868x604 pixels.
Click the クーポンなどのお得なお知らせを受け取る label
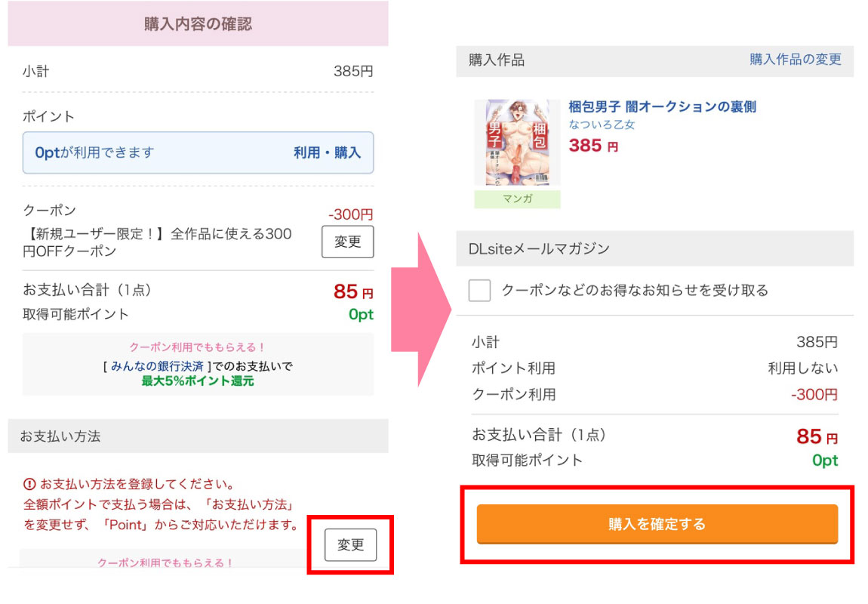(634, 291)
